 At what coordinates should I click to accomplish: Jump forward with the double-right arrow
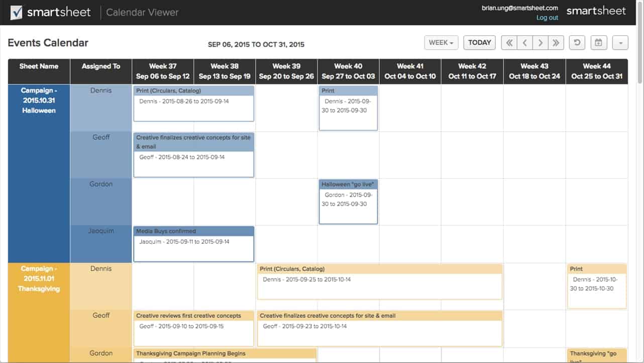coord(556,42)
